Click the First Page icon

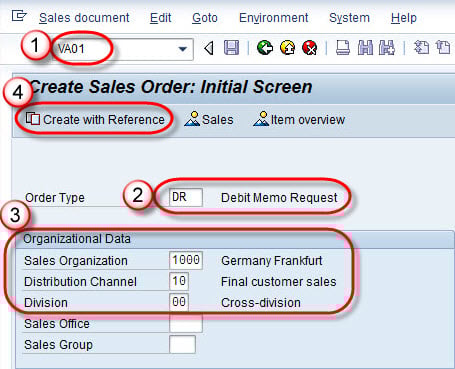(421, 48)
